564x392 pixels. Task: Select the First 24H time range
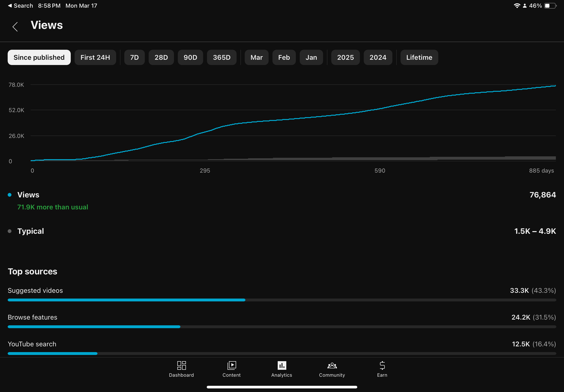coord(95,57)
